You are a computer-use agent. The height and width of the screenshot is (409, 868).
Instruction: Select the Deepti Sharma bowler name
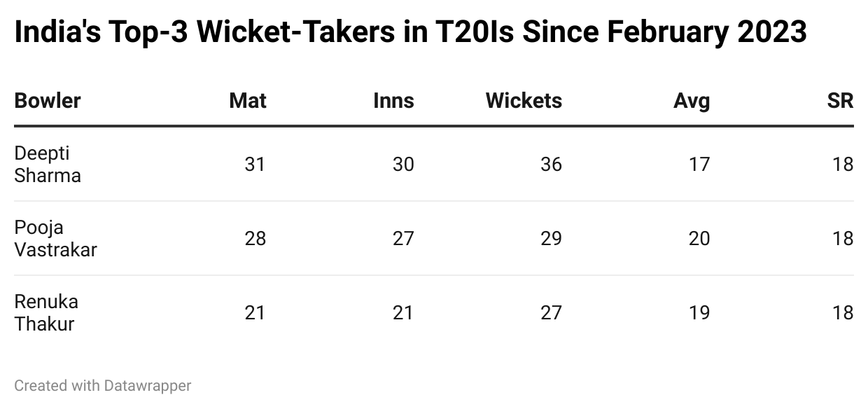[x=48, y=164]
